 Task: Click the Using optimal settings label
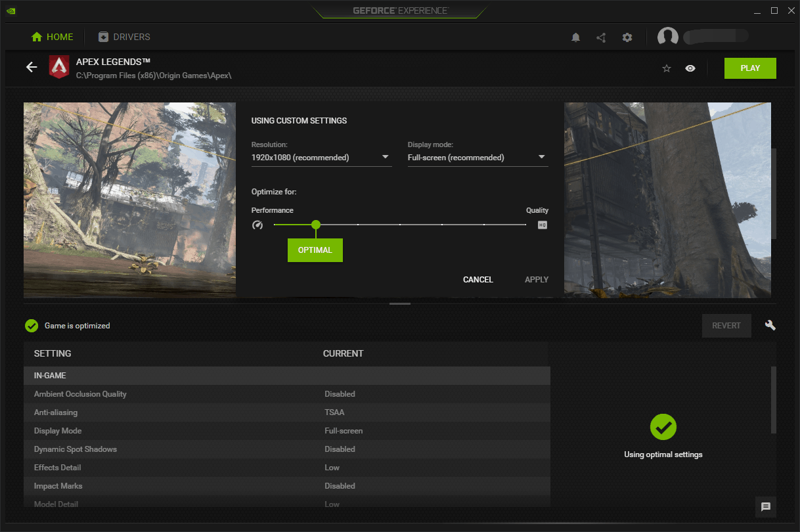pyautogui.click(x=663, y=454)
